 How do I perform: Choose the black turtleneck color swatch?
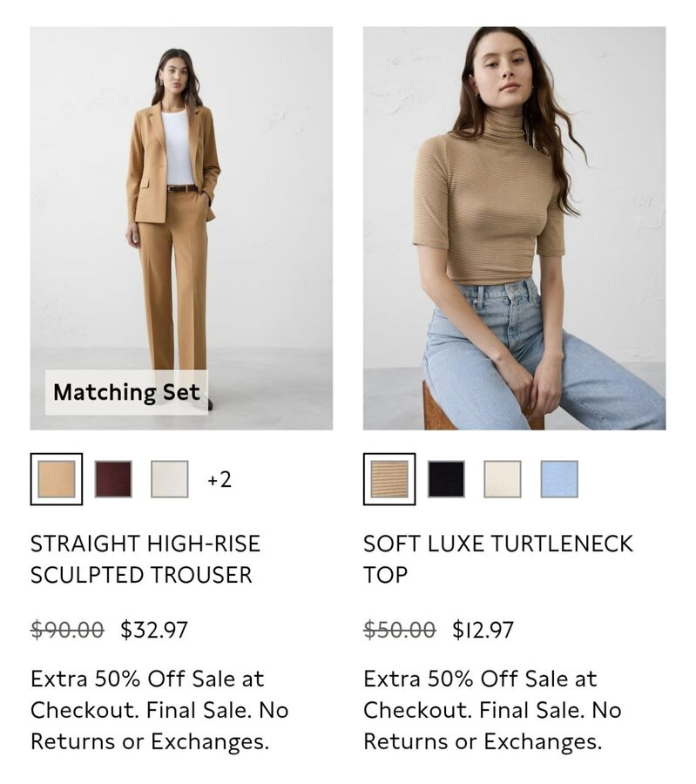click(x=447, y=479)
